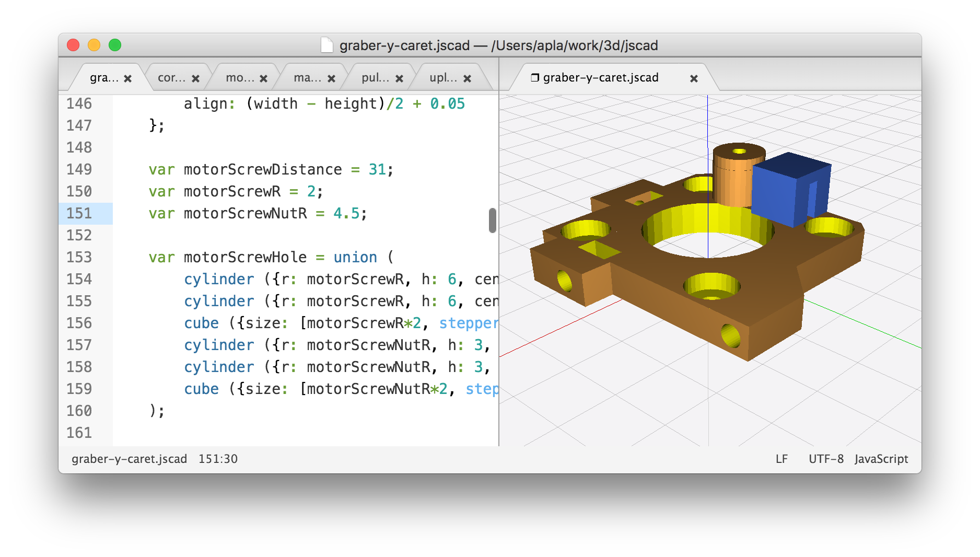Click the 'union' keyword on line 153

[x=355, y=257]
